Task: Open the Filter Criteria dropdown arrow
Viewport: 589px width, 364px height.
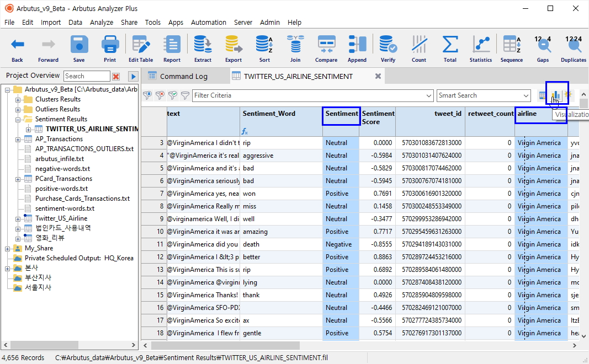Action: click(429, 96)
